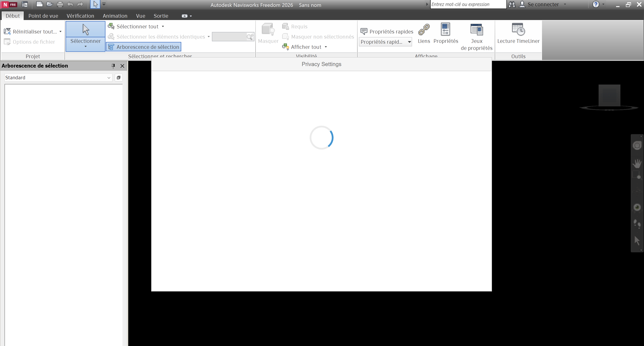Click the Redo arrow icon
This screenshot has width=644, height=346.
pyautogui.click(x=80, y=4)
